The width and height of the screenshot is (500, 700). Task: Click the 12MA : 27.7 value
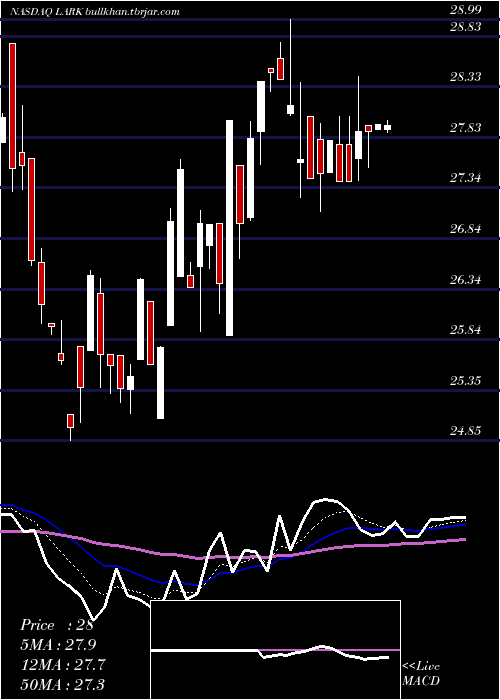tap(63, 664)
